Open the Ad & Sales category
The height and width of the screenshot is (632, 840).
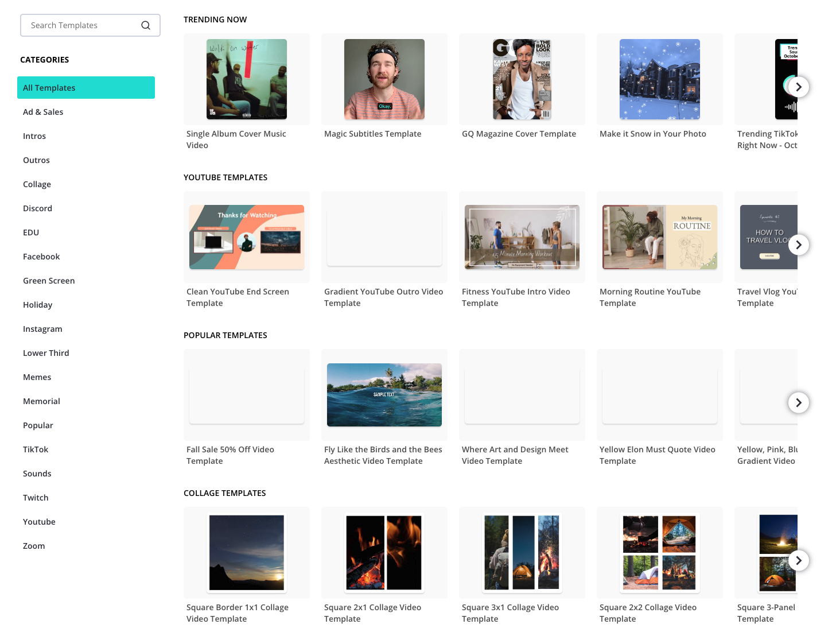tap(43, 112)
